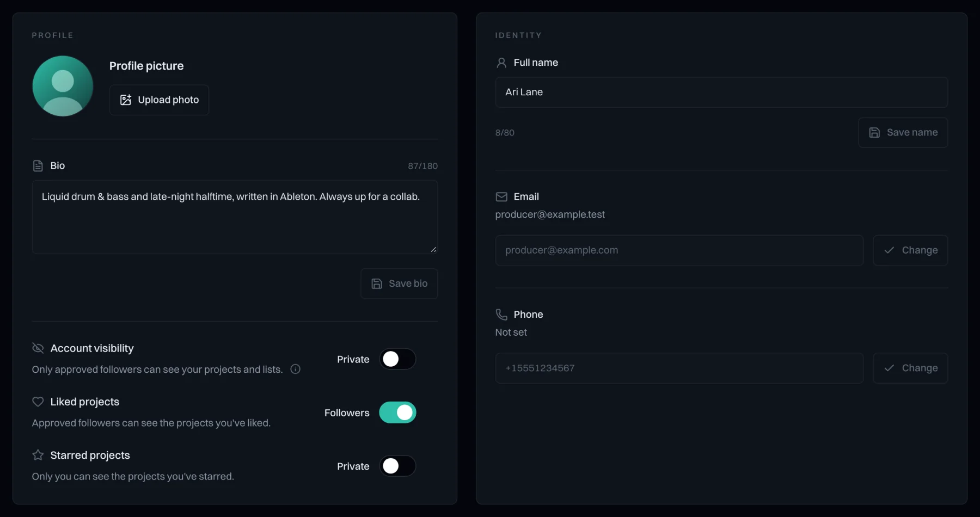
Task: Click the 'Account visibility' label
Action: point(92,348)
